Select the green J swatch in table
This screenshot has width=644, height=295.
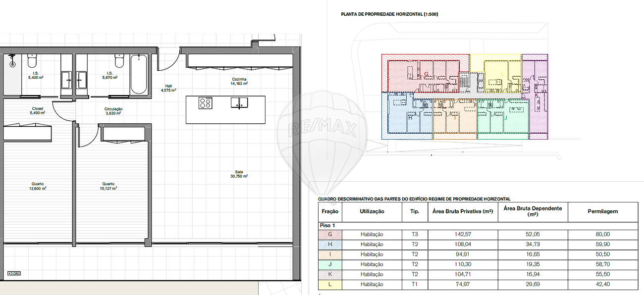click(x=330, y=264)
